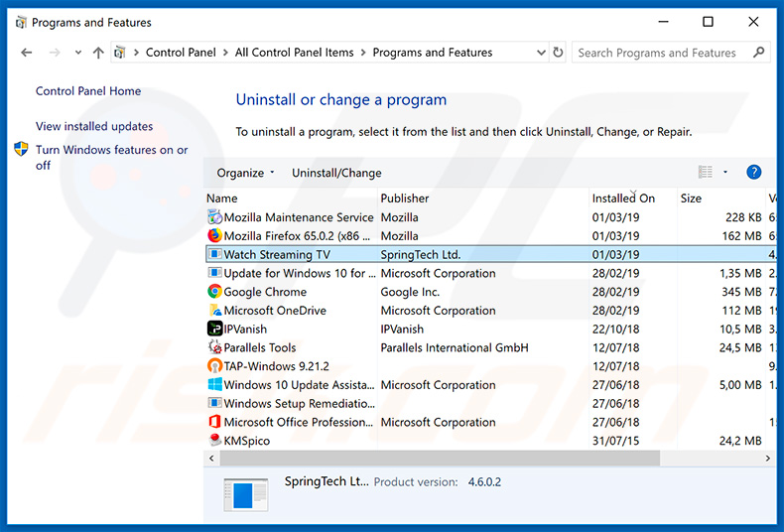The width and height of the screenshot is (784, 532).
Task: Click the KMSpico program icon
Action: (215, 440)
